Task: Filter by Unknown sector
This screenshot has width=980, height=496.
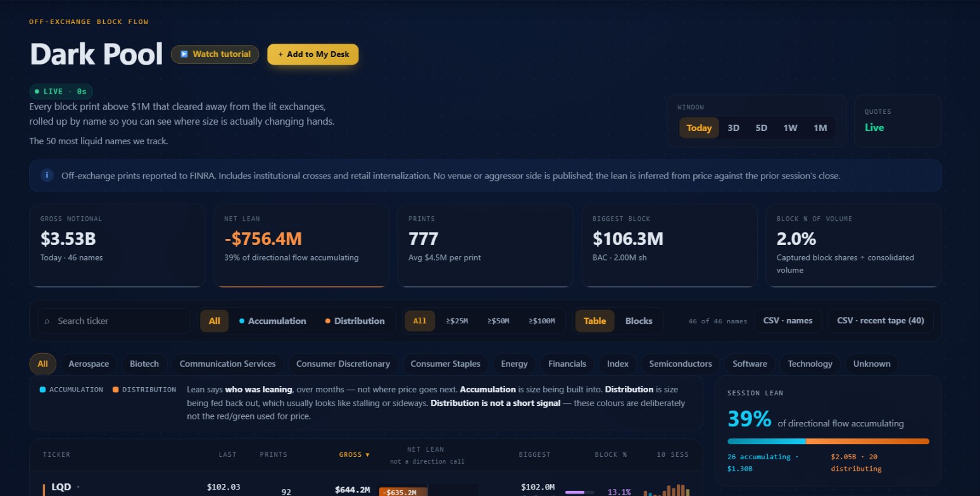Action: point(872,364)
